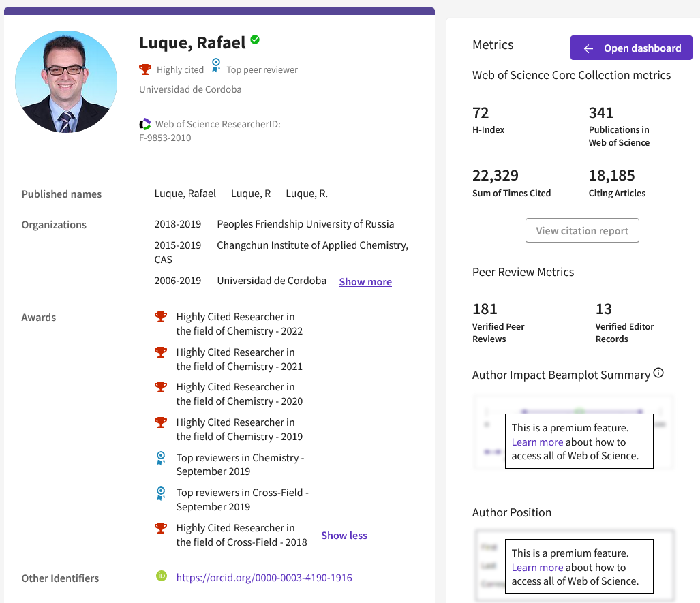The width and height of the screenshot is (700, 603).
Task: Collapse the awards list with Show less
Action: [x=344, y=536]
